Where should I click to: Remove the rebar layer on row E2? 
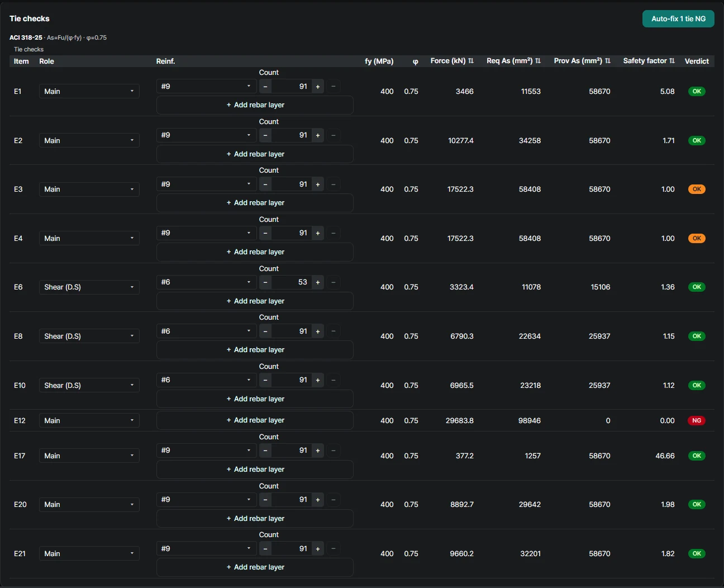[334, 135]
